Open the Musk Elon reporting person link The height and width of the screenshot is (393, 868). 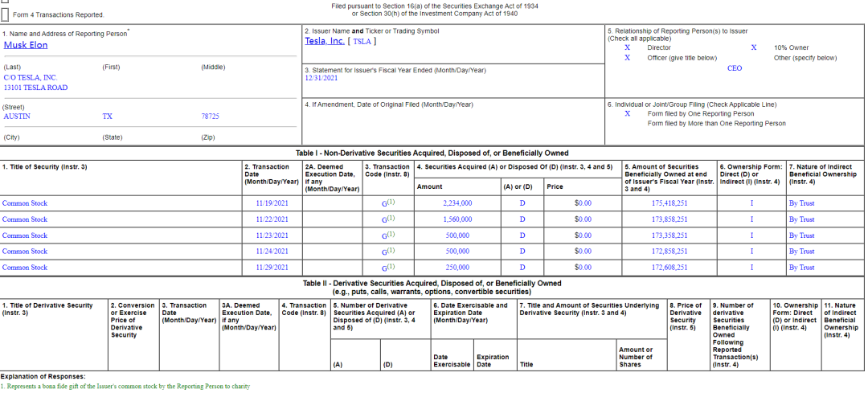(x=26, y=45)
